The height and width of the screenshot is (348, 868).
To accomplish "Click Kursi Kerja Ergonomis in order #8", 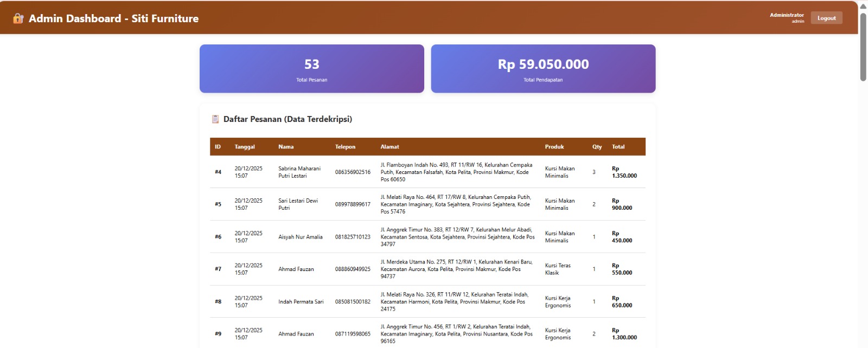I will [558, 301].
